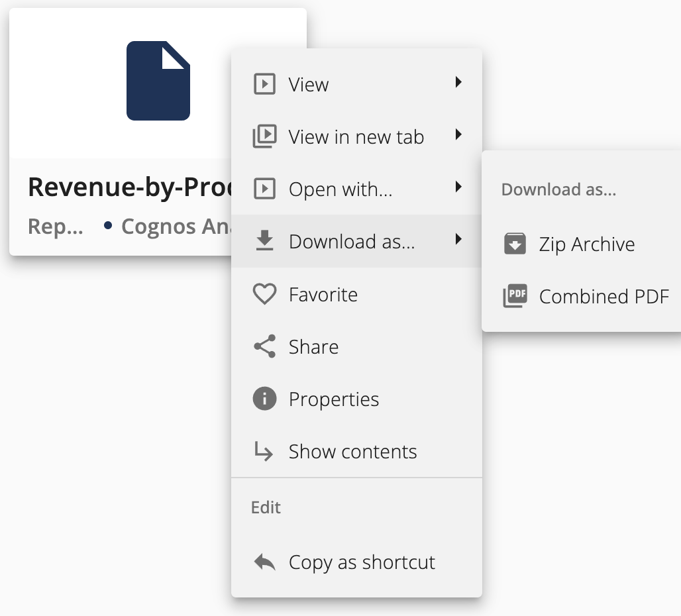681x616 pixels.
Task: Click the Show contents arrow icon
Action: (264, 451)
